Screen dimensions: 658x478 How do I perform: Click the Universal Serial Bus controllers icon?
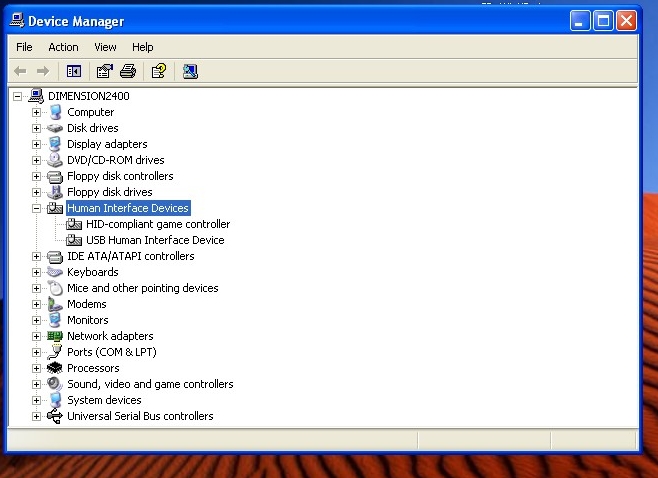[x=55, y=416]
